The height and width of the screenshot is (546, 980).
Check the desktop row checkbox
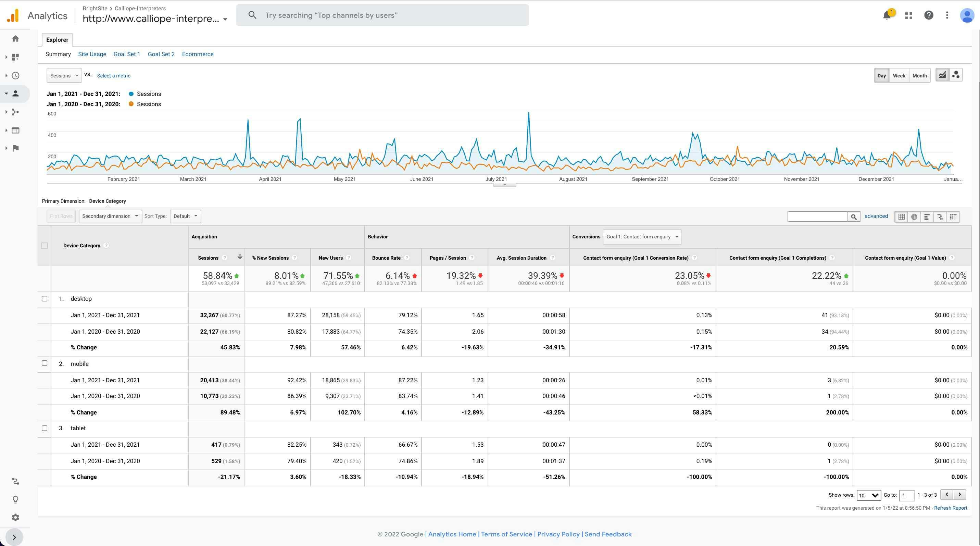(x=45, y=299)
